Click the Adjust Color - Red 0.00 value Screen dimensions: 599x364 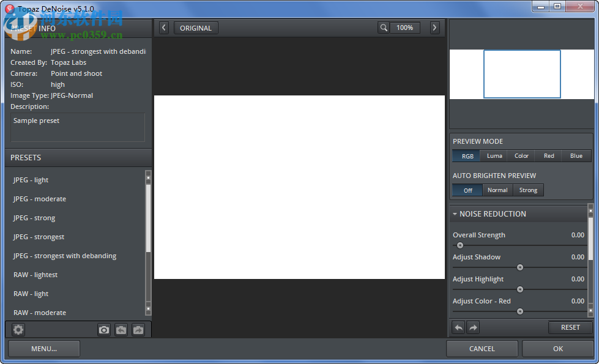(x=578, y=302)
